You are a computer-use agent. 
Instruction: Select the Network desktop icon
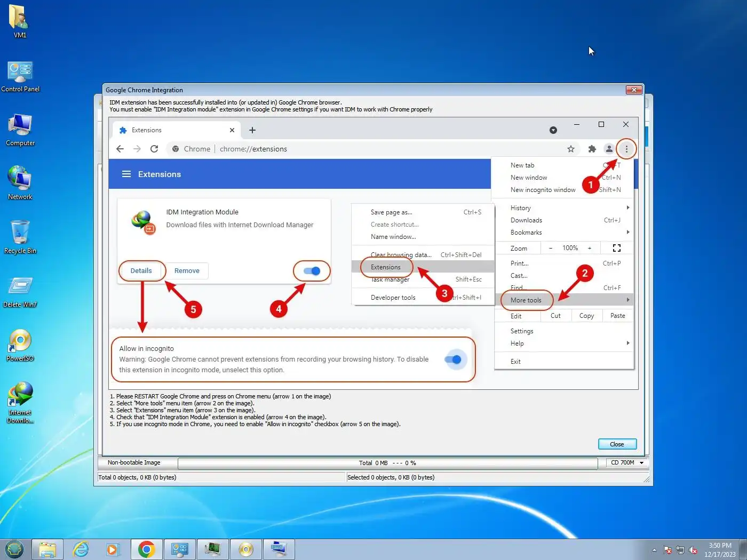tap(20, 183)
